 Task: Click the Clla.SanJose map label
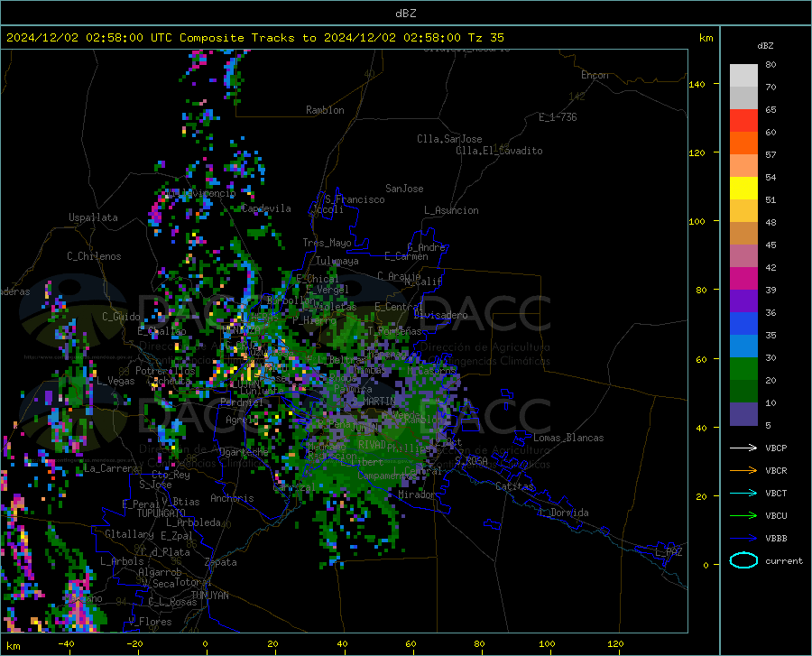pos(449,139)
